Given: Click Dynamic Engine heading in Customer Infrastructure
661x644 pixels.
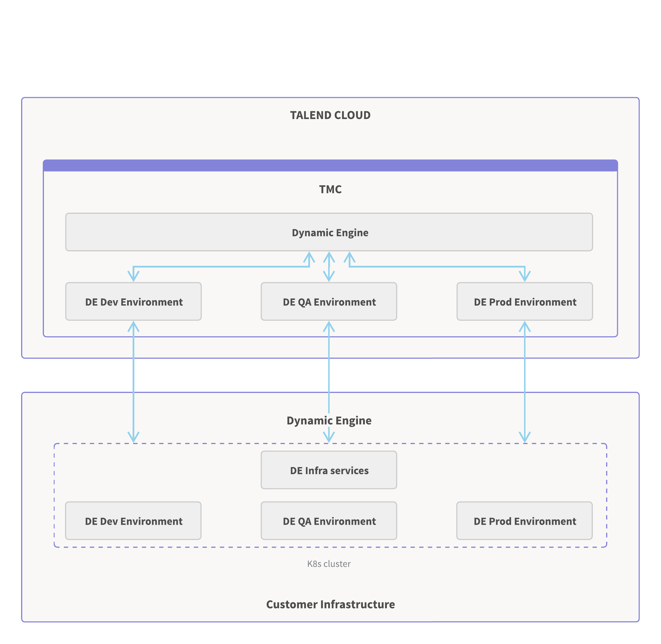Looking at the screenshot, I should point(329,420).
